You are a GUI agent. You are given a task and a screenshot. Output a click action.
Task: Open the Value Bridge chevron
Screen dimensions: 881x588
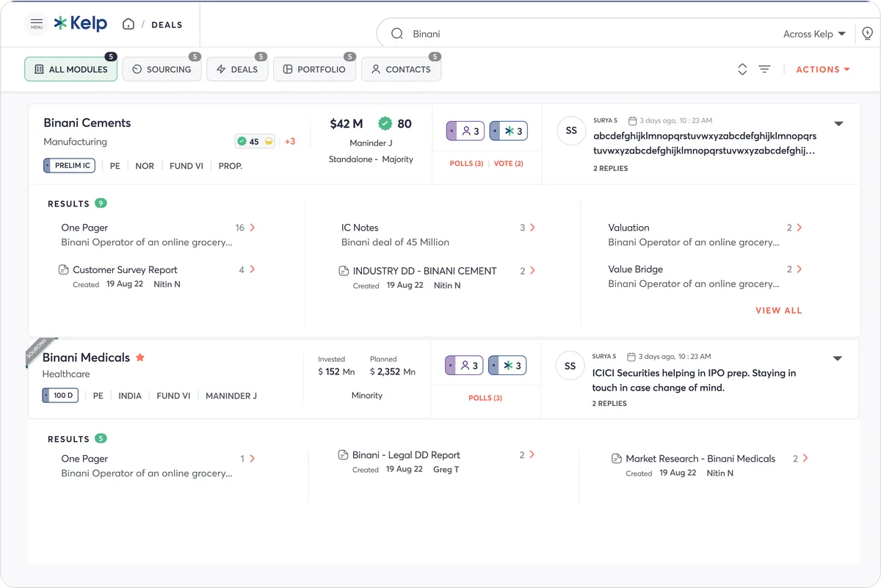tap(800, 269)
